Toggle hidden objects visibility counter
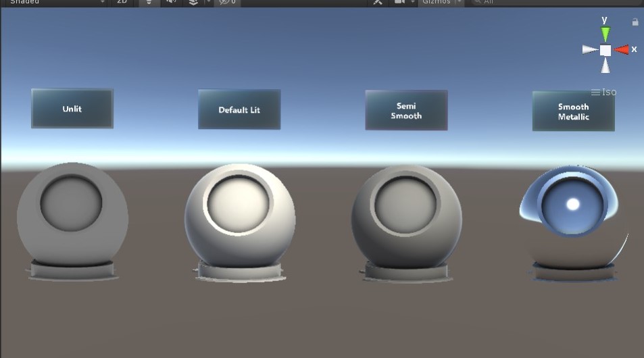 click(227, 2)
